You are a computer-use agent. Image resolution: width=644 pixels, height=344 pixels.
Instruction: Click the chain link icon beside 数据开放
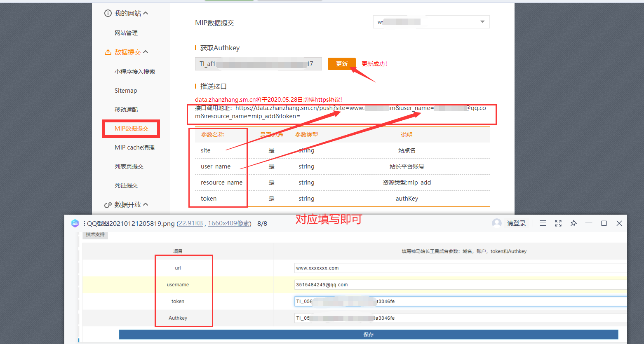[x=108, y=204]
